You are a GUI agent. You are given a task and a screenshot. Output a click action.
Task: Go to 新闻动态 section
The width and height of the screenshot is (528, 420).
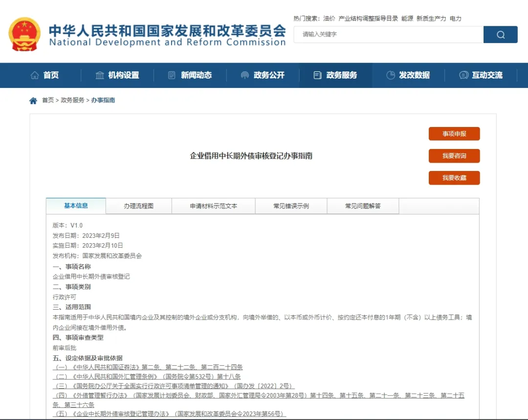[190, 75]
